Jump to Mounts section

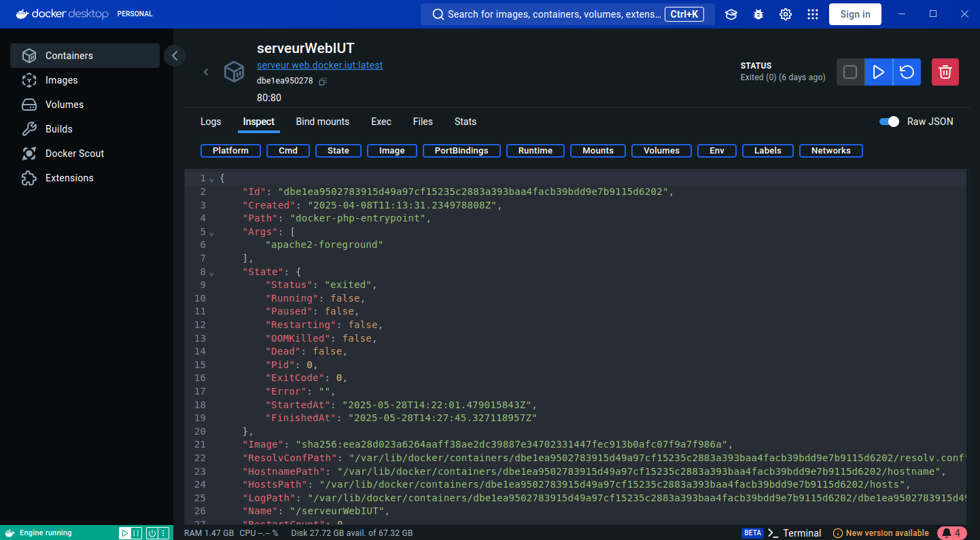click(598, 151)
